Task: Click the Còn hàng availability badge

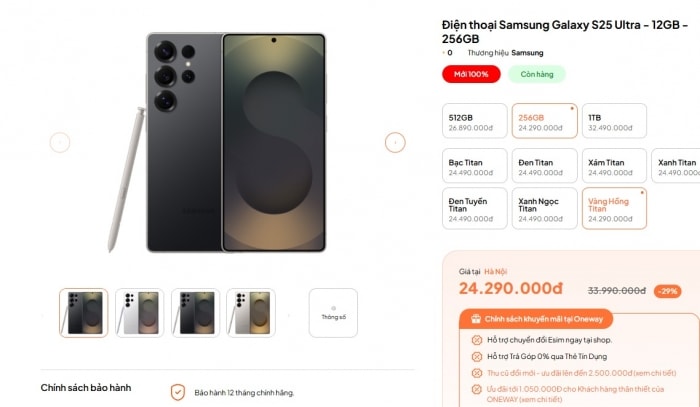Action: pos(537,74)
